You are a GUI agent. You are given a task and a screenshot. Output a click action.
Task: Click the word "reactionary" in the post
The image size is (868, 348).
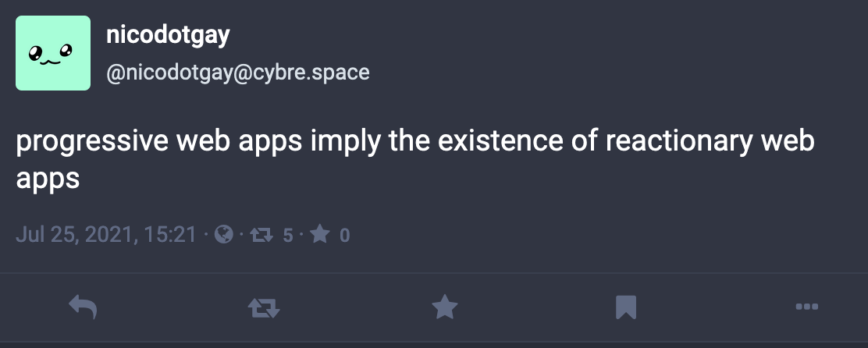pos(674,144)
